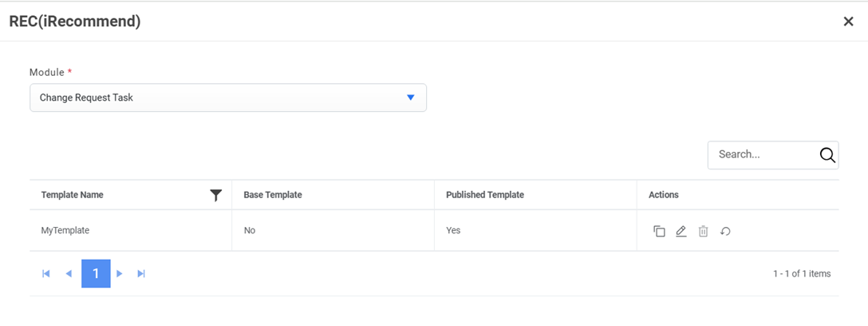
Task: Click the magnifier search icon
Action: point(827,155)
